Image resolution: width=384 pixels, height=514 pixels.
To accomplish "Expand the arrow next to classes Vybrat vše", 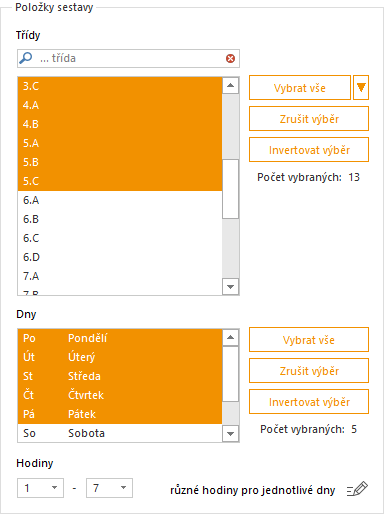I will tap(361, 88).
